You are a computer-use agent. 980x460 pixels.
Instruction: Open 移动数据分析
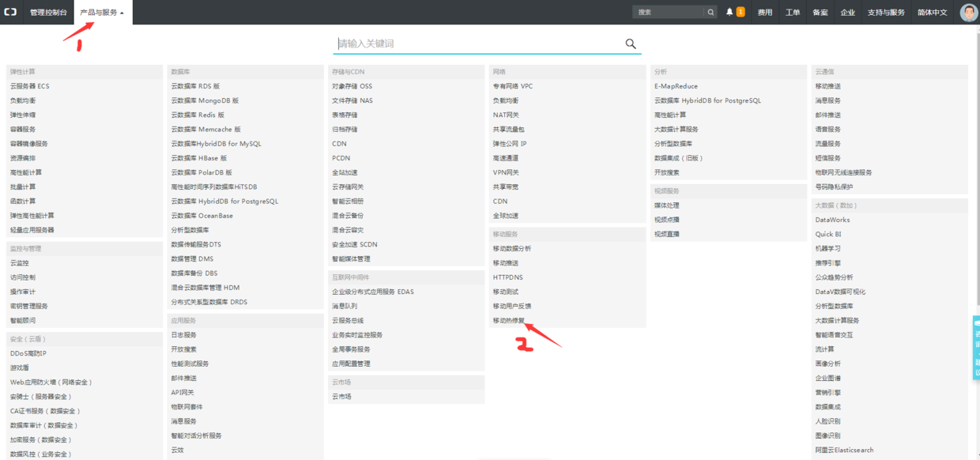click(512, 249)
